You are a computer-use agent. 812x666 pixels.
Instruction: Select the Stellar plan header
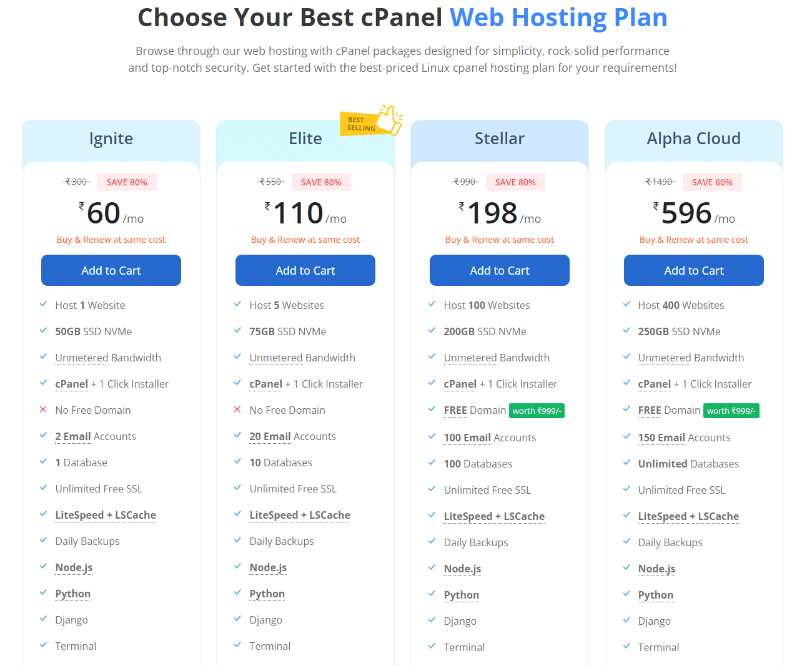click(x=500, y=139)
